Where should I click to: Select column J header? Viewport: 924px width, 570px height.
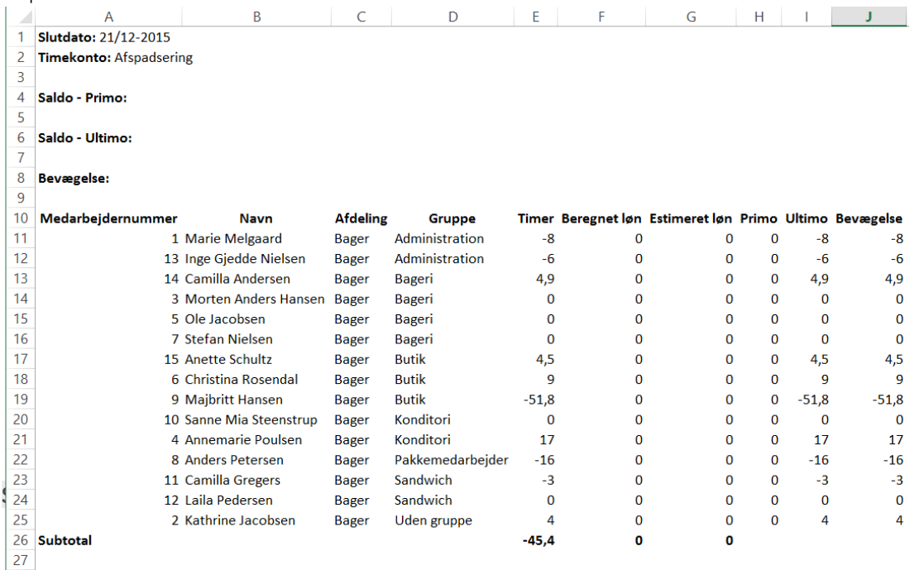click(868, 17)
